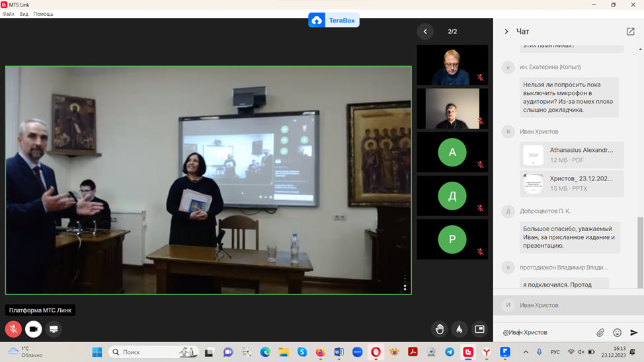Open Task View from the taskbar

[x=209, y=352]
